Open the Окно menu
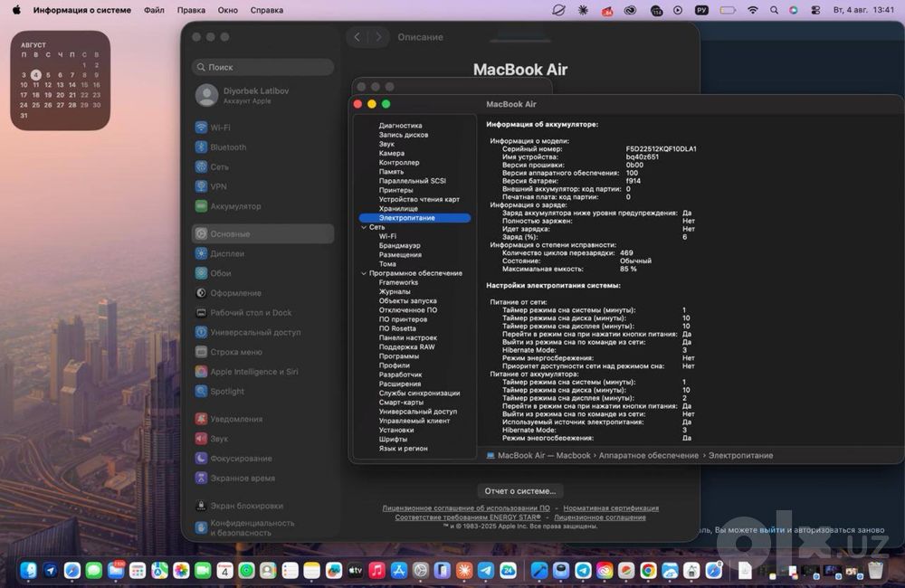This screenshot has height=588, width=905. [x=227, y=10]
